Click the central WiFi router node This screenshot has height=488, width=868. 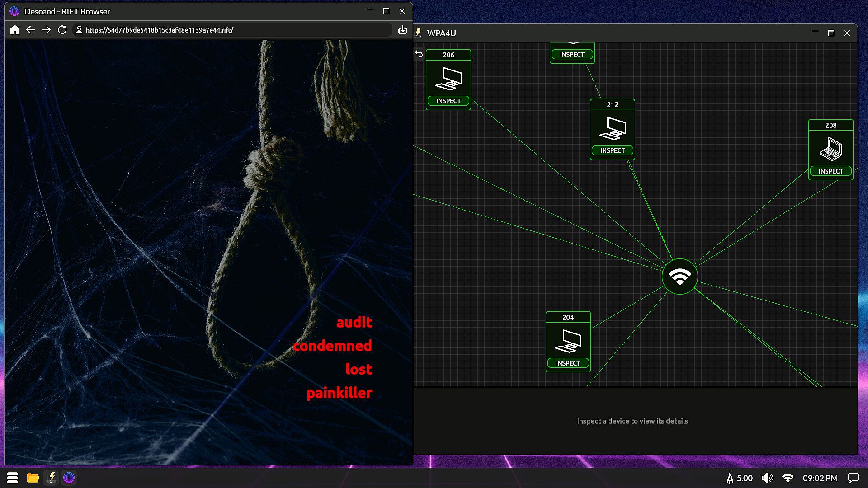679,277
